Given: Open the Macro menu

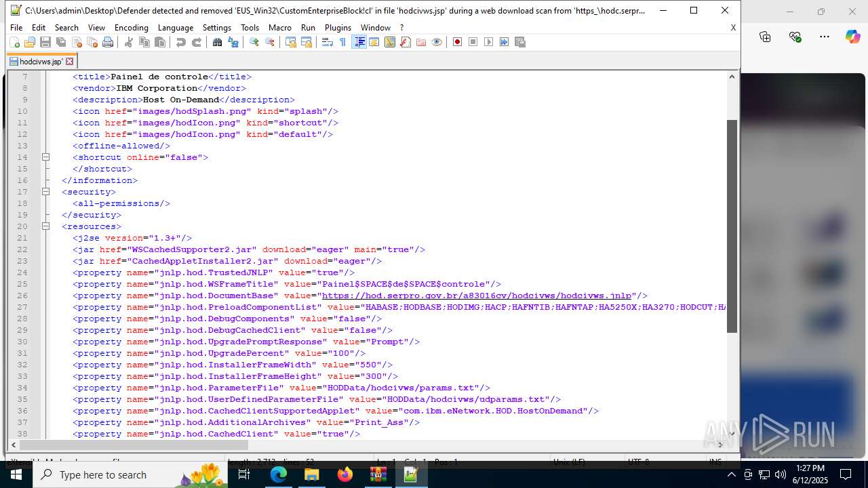Looking at the screenshot, I should (279, 27).
